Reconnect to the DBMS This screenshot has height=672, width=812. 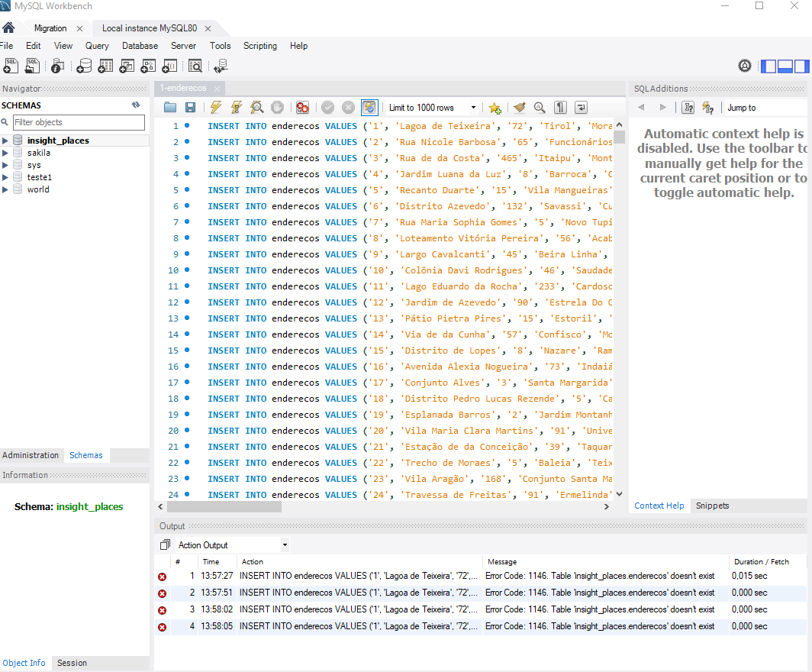coord(221,66)
